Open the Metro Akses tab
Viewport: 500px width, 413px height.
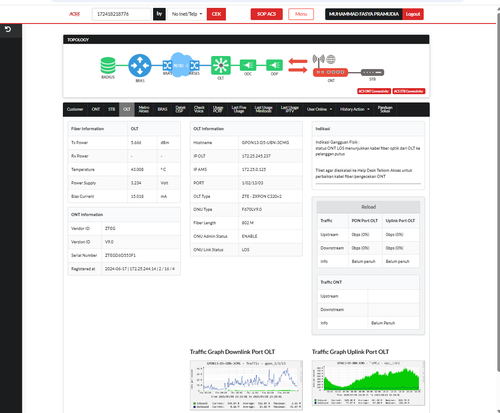point(144,109)
